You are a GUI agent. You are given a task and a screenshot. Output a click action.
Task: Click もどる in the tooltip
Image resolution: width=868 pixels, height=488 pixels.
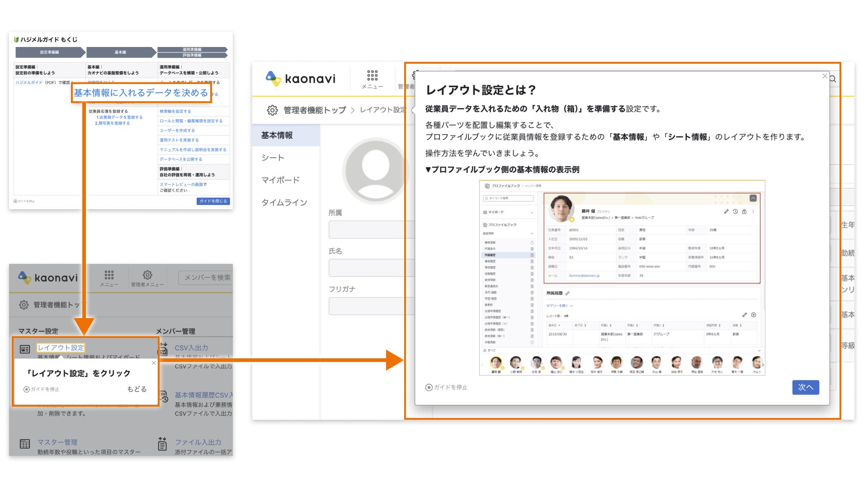click(137, 389)
